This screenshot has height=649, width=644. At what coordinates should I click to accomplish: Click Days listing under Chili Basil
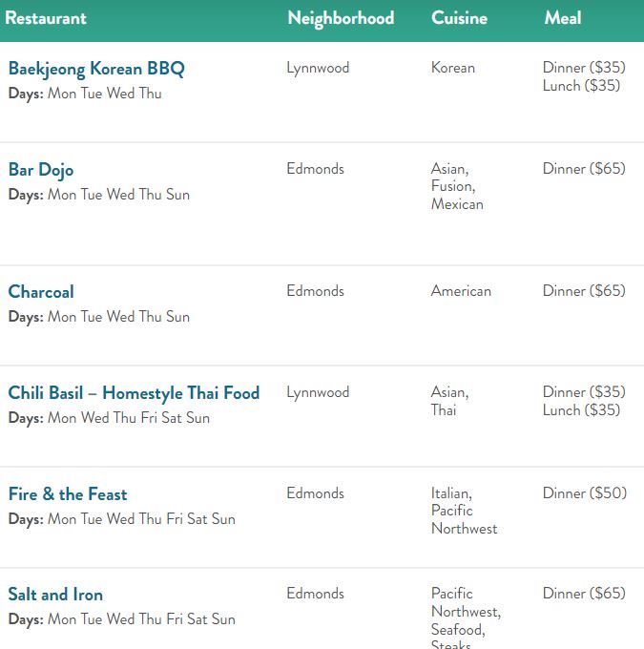[x=109, y=418]
